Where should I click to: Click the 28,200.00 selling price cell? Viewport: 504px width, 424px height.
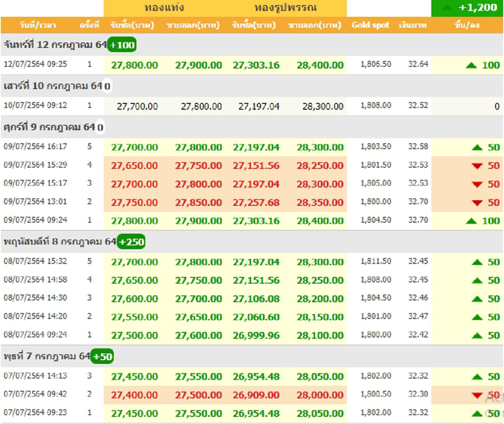(320, 299)
